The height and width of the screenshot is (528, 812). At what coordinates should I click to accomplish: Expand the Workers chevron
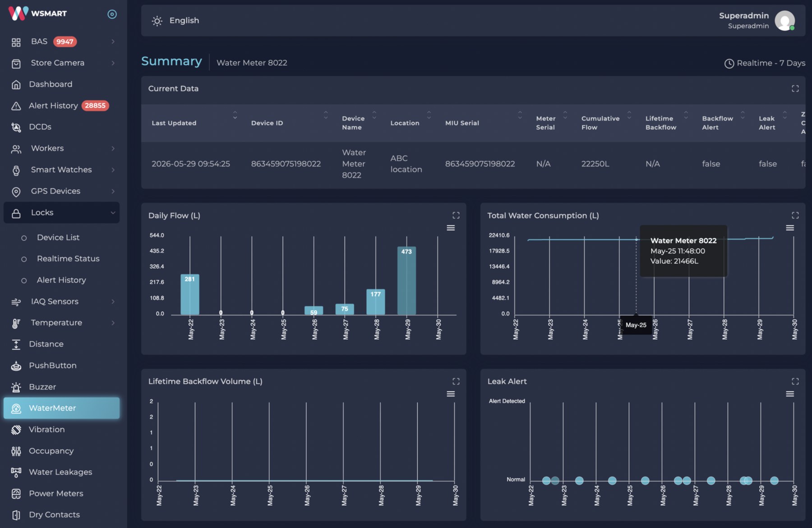(113, 148)
